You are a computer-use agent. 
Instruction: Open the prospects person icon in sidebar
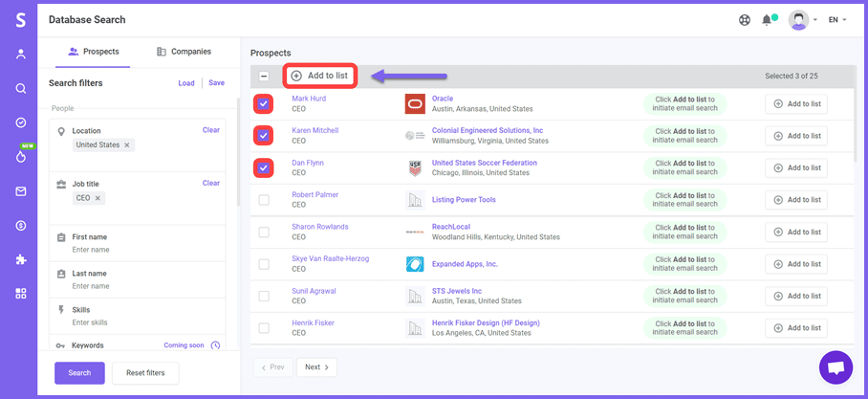20,55
